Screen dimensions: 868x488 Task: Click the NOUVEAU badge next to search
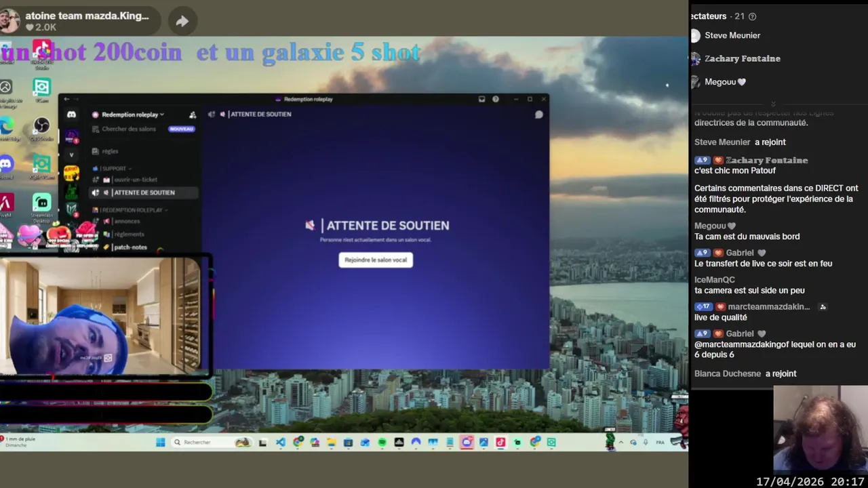[x=181, y=129]
